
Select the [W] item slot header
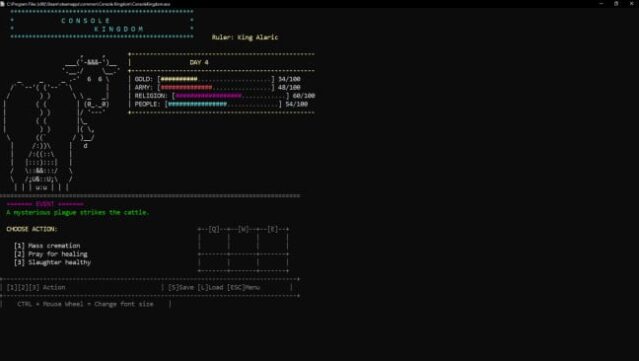[243, 229]
